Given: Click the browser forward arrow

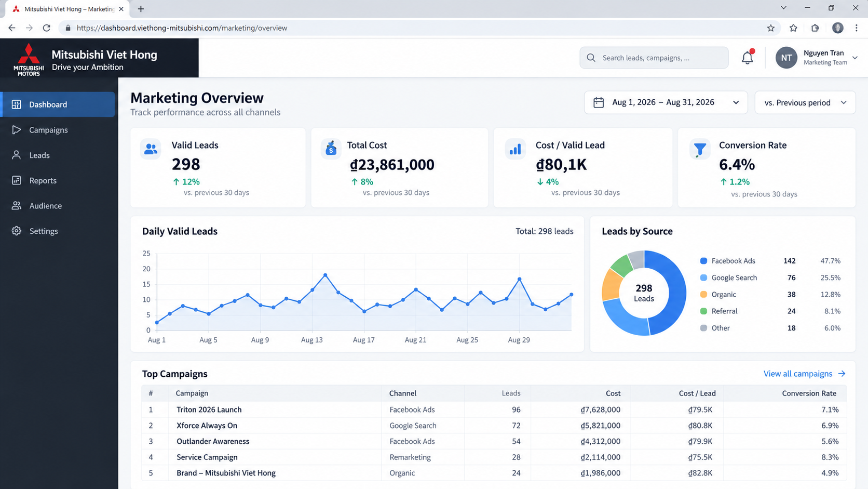Looking at the screenshot, I should 29,28.
